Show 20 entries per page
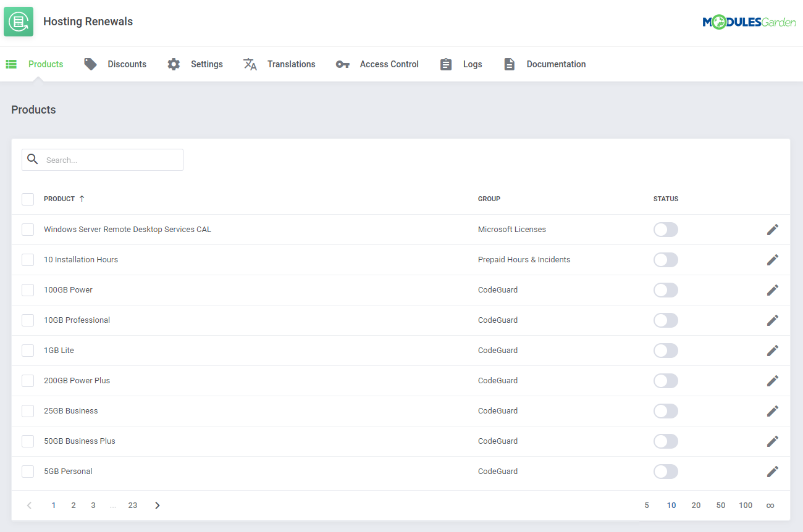The image size is (803, 532). coord(696,505)
